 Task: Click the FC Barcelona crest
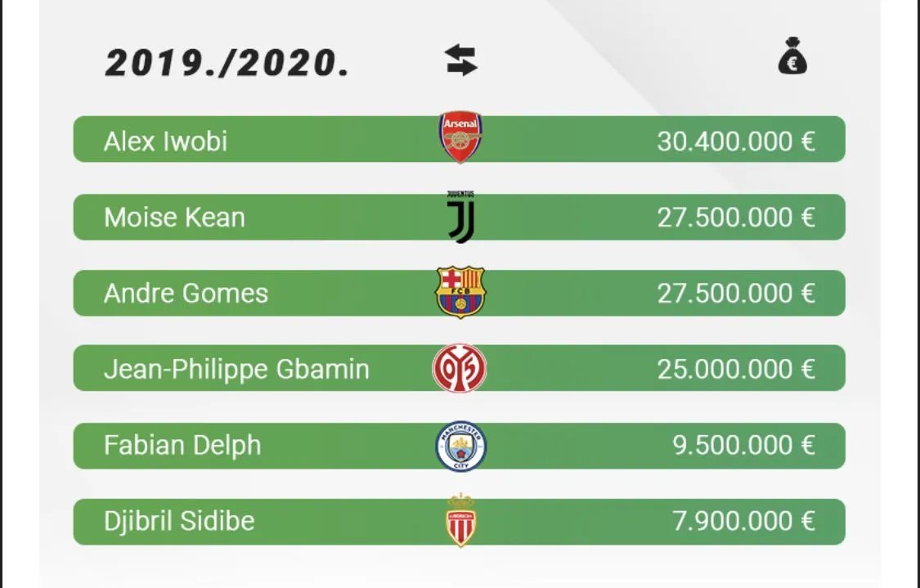click(460, 293)
